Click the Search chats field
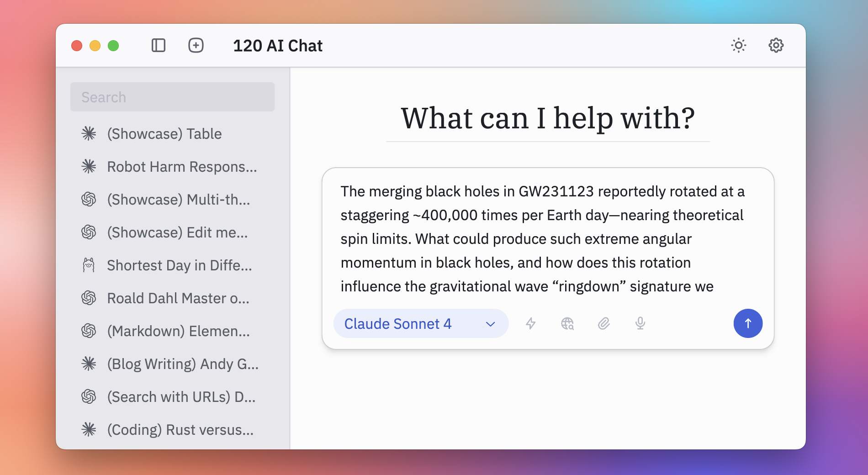 (x=172, y=97)
